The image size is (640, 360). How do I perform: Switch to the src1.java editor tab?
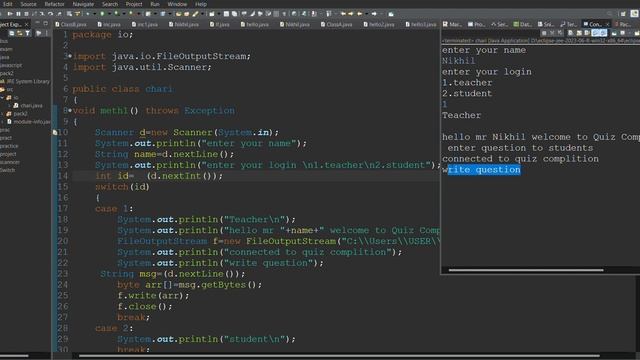[x=144, y=24]
